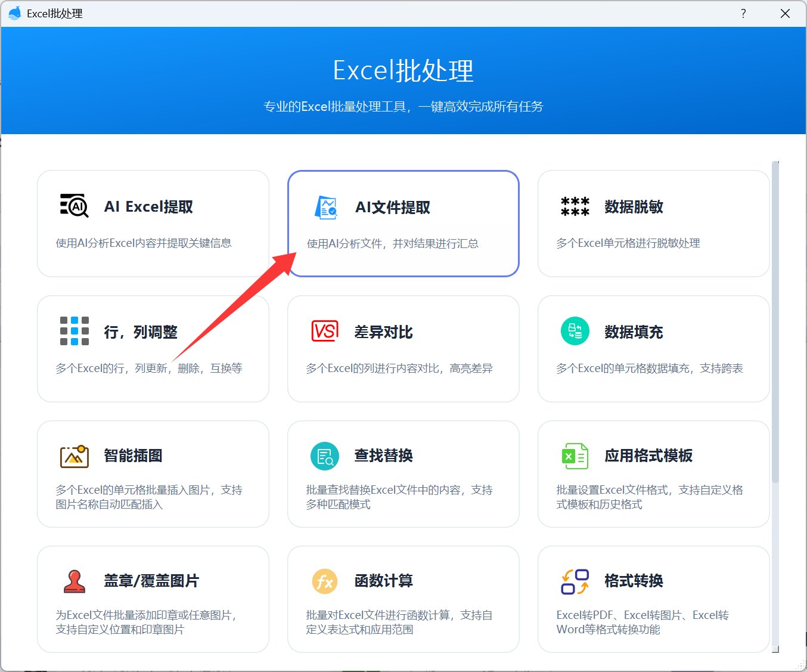Click the red VS 差异对比 icon
Image resolution: width=807 pixels, height=672 pixels.
(325, 331)
